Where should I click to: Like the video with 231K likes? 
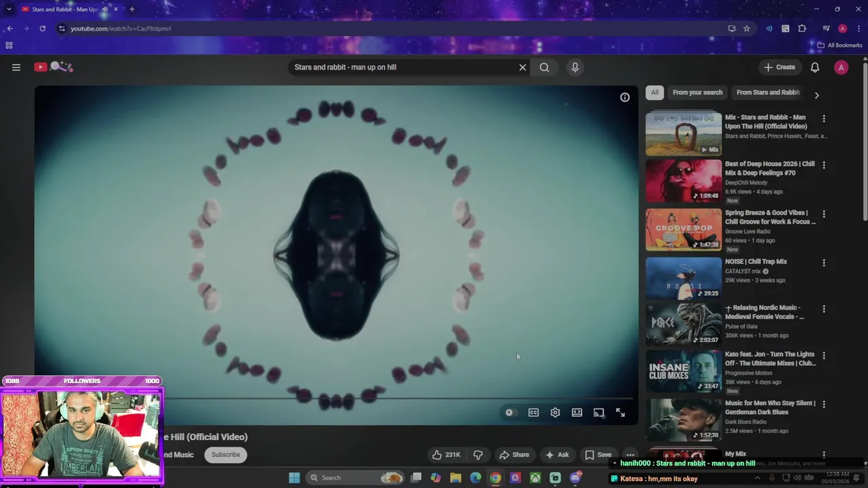[x=446, y=455]
